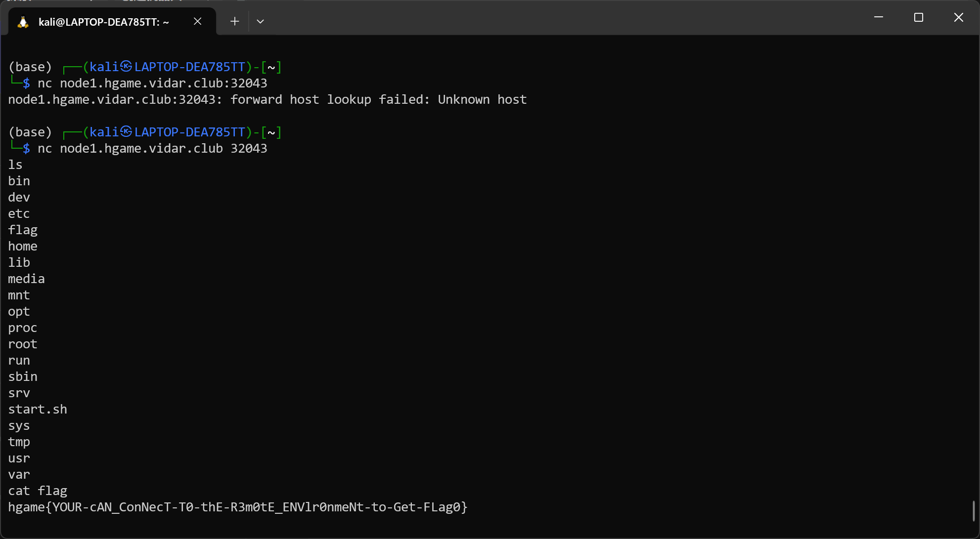980x539 pixels.
Task: Click the "cat flag" command text
Action: pyautogui.click(x=38, y=491)
